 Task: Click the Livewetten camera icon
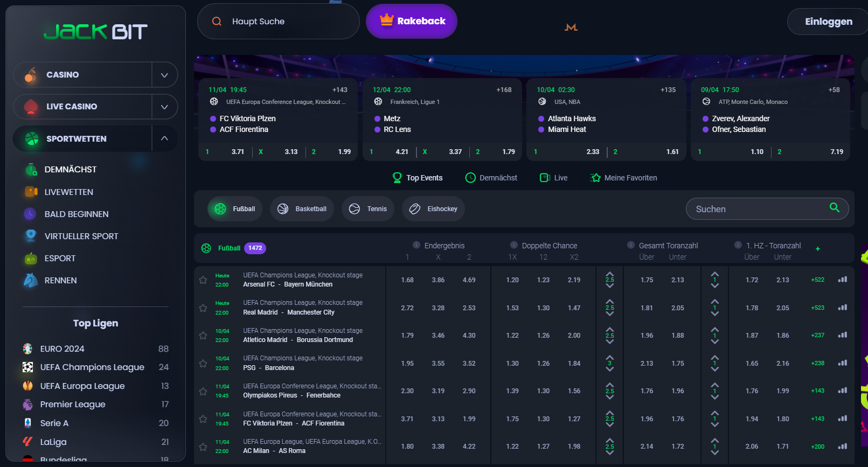point(31,192)
